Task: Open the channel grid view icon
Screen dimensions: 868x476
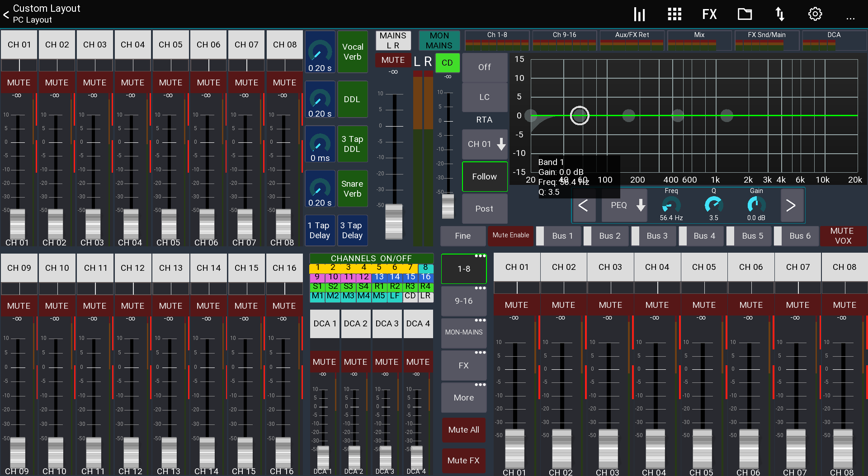Action: 674,14
